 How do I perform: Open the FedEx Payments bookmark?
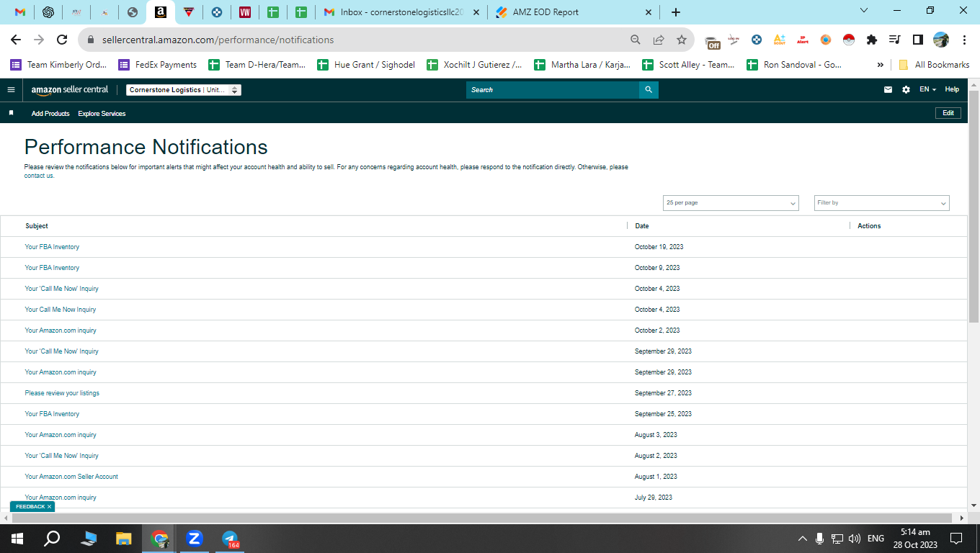[x=158, y=65]
